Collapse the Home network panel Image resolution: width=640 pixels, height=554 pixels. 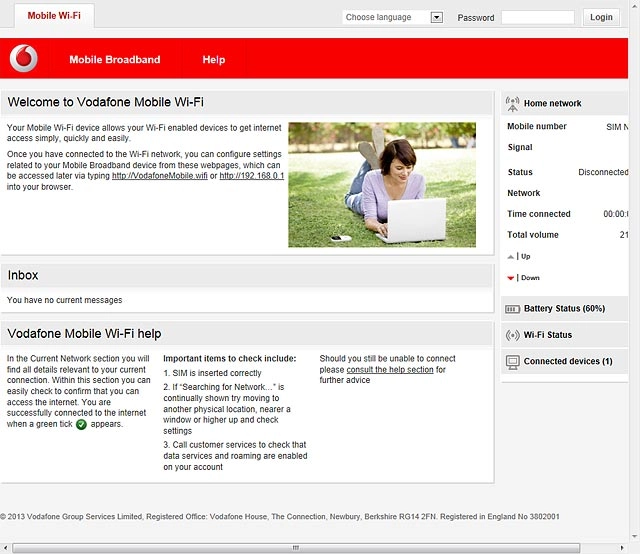tap(564, 103)
